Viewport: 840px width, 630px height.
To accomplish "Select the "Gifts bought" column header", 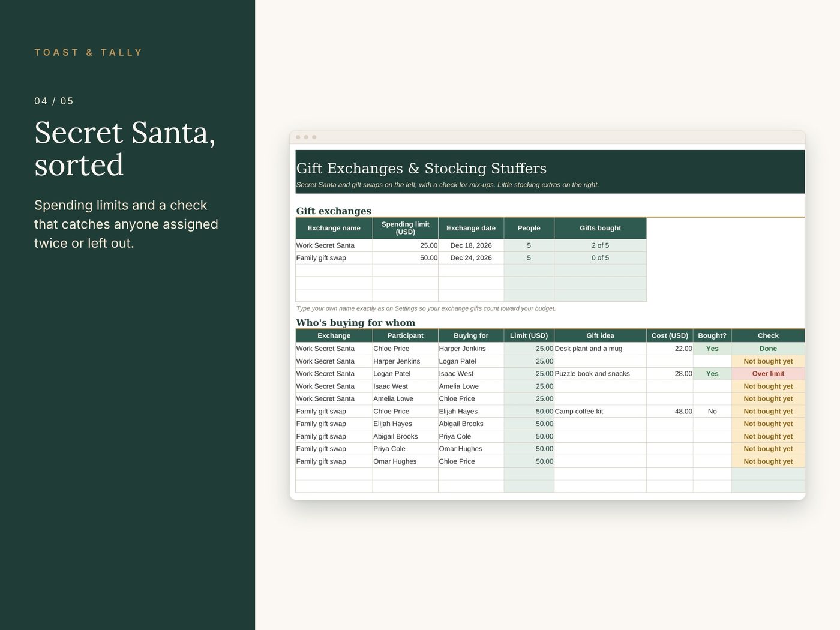I will [600, 228].
